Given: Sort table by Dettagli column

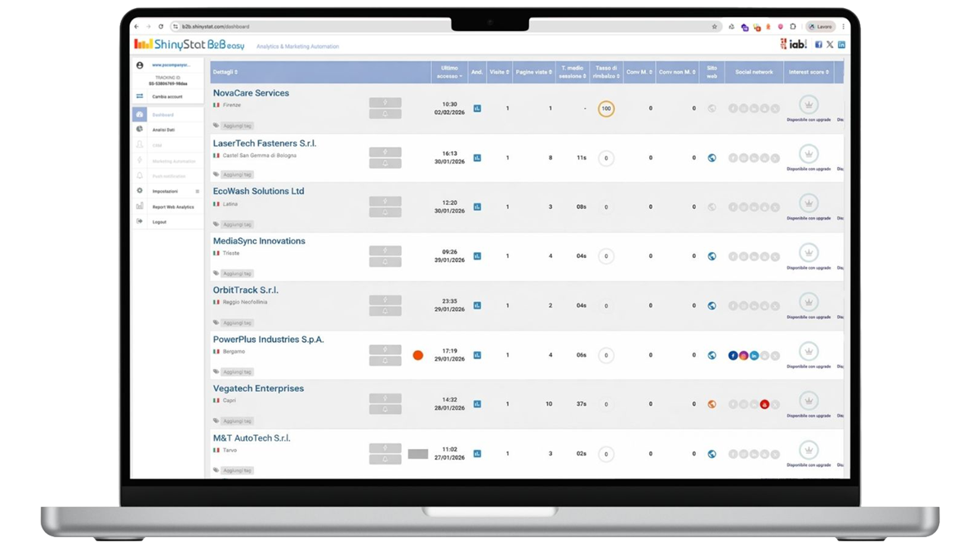Looking at the screenshot, I should pyautogui.click(x=225, y=72).
